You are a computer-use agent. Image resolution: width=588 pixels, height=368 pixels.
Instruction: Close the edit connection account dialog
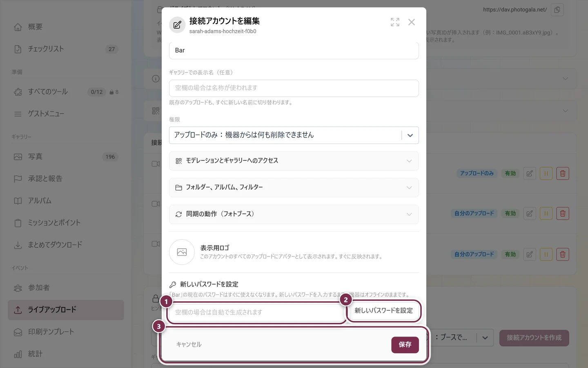(x=412, y=22)
